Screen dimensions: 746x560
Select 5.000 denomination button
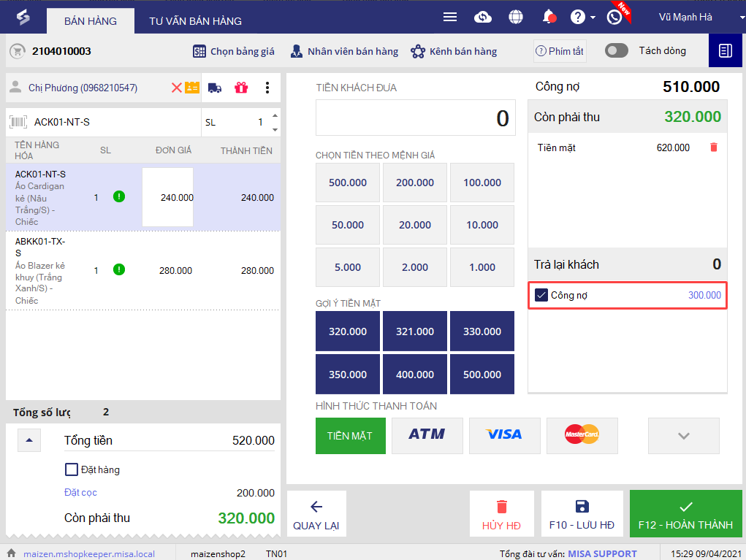[348, 267]
